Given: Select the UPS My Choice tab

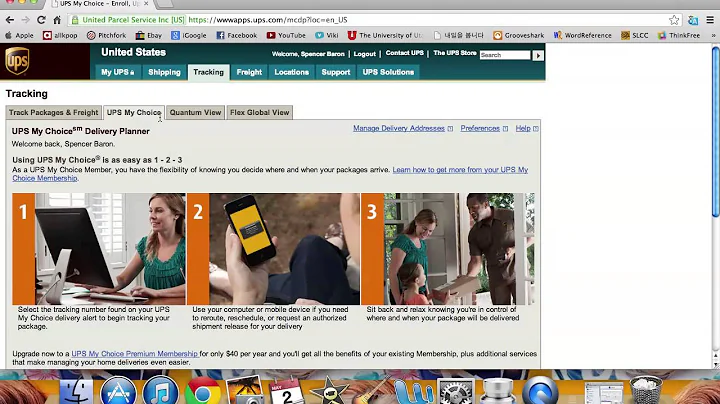Looking at the screenshot, I should pyautogui.click(x=134, y=112).
